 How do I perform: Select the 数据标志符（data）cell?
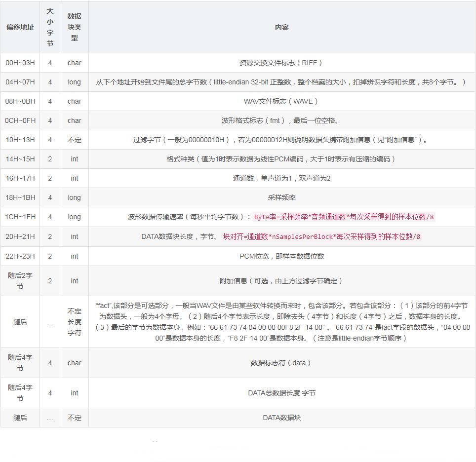point(281,363)
